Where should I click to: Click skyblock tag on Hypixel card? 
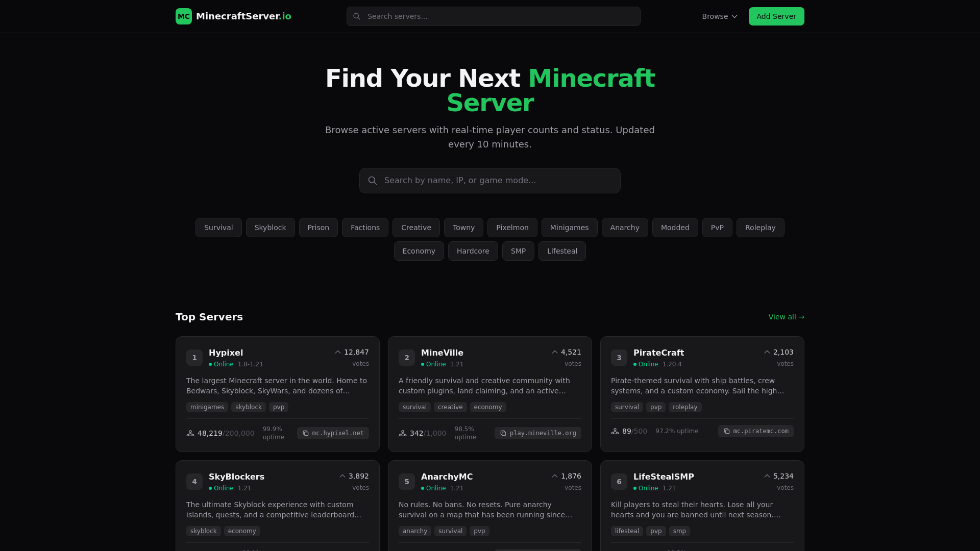249,407
